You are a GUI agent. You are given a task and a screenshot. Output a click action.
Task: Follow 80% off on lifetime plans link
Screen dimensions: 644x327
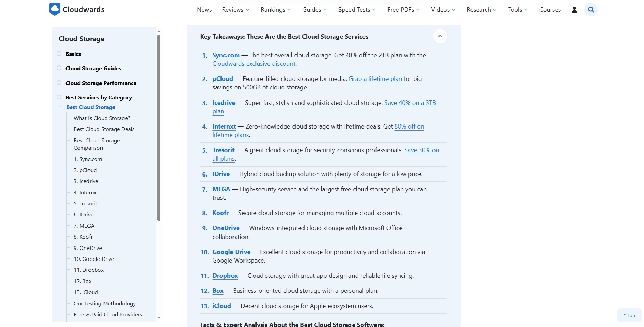[x=409, y=126]
